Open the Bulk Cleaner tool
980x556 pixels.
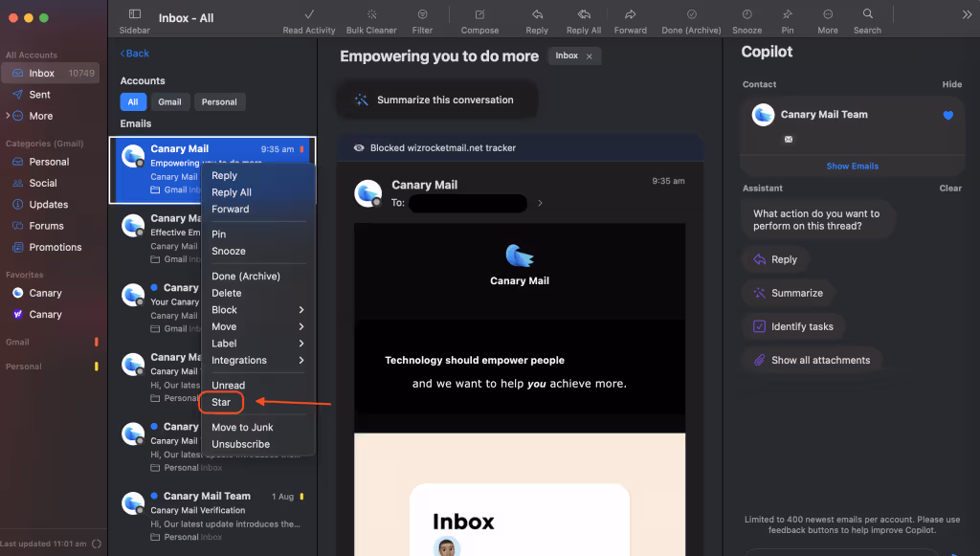click(371, 14)
